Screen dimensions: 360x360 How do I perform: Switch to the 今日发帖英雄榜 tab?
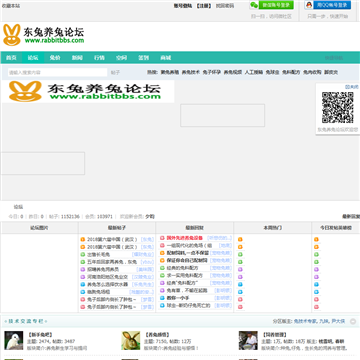(x=336, y=228)
